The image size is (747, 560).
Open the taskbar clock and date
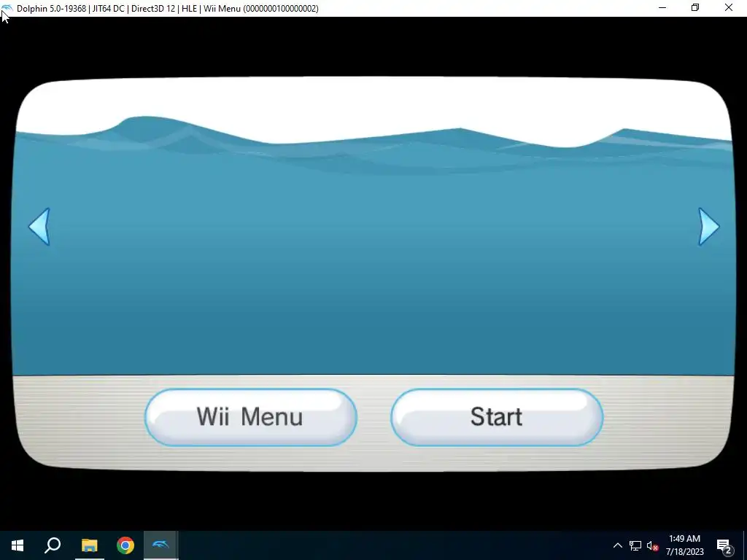point(684,545)
